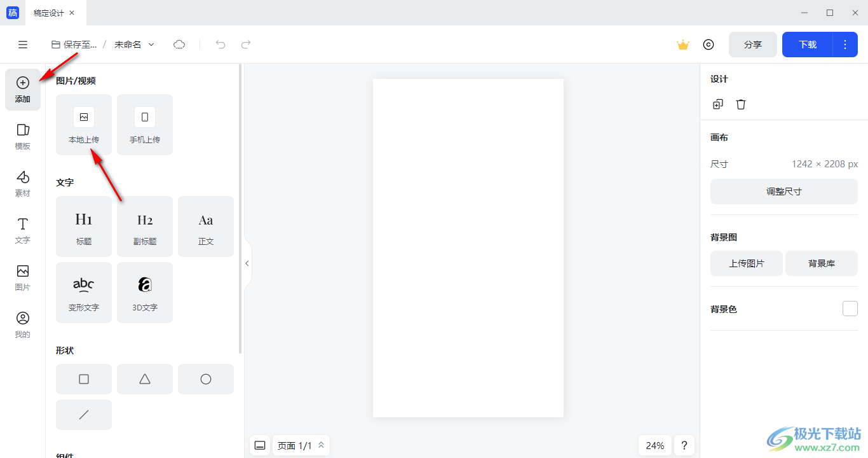
Task: Click 保存至... save location folder
Action: [74, 45]
